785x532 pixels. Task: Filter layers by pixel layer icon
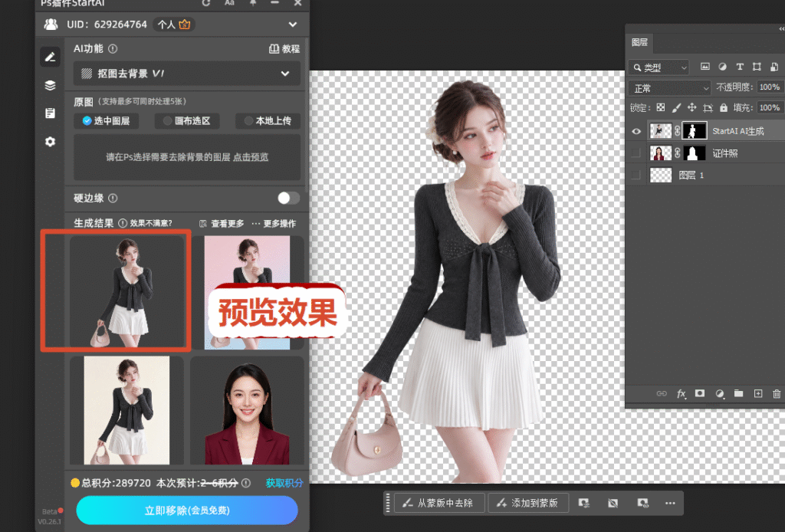[x=705, y=67]
